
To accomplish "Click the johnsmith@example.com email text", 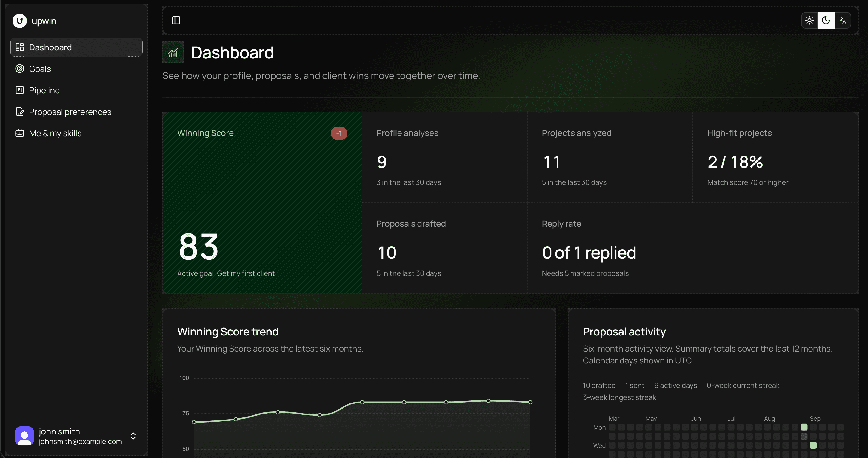I will click(80, 441).
